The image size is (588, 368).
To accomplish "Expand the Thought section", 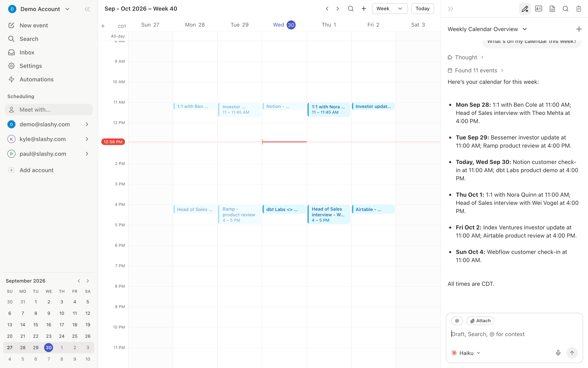I will (x=465, y=57).
